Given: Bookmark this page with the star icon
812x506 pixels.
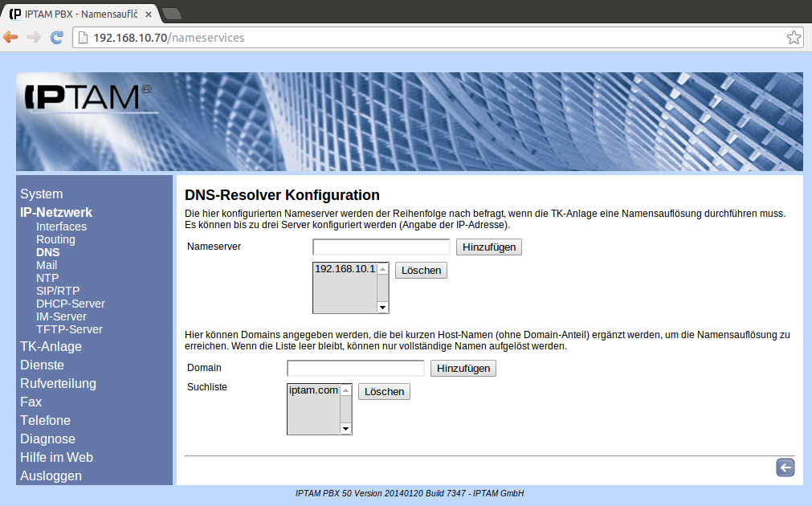Looking at the screenshot, I should 793,38.
